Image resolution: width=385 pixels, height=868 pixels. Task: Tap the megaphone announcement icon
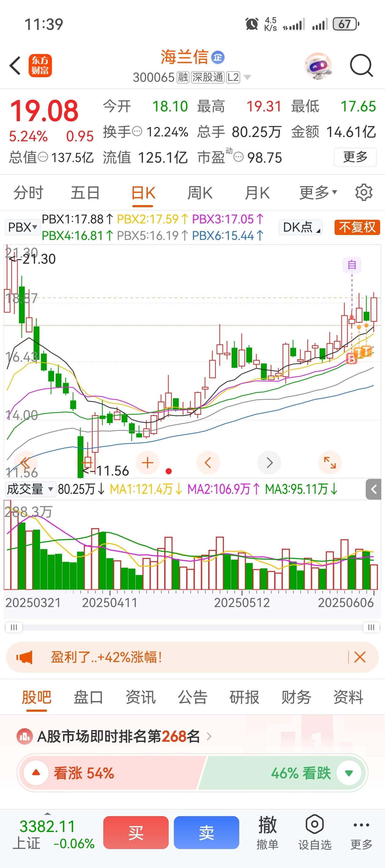(x=24, y=657)
